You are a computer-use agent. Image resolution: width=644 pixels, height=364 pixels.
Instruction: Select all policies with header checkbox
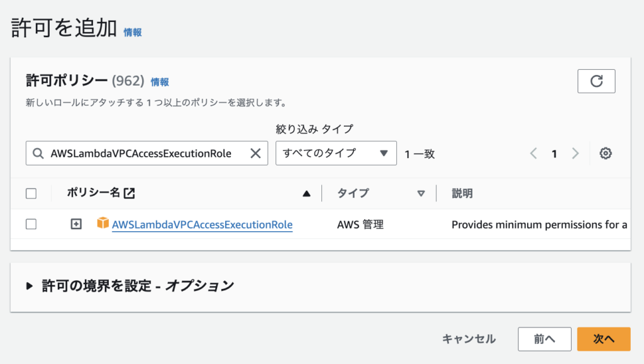(31, 193)
